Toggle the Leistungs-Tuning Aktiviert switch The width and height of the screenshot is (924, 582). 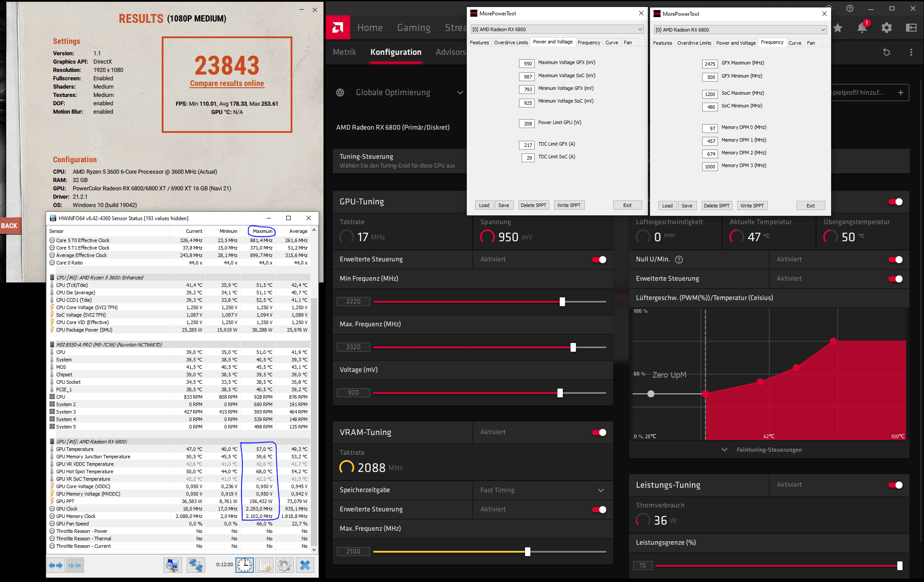[896, 485]
